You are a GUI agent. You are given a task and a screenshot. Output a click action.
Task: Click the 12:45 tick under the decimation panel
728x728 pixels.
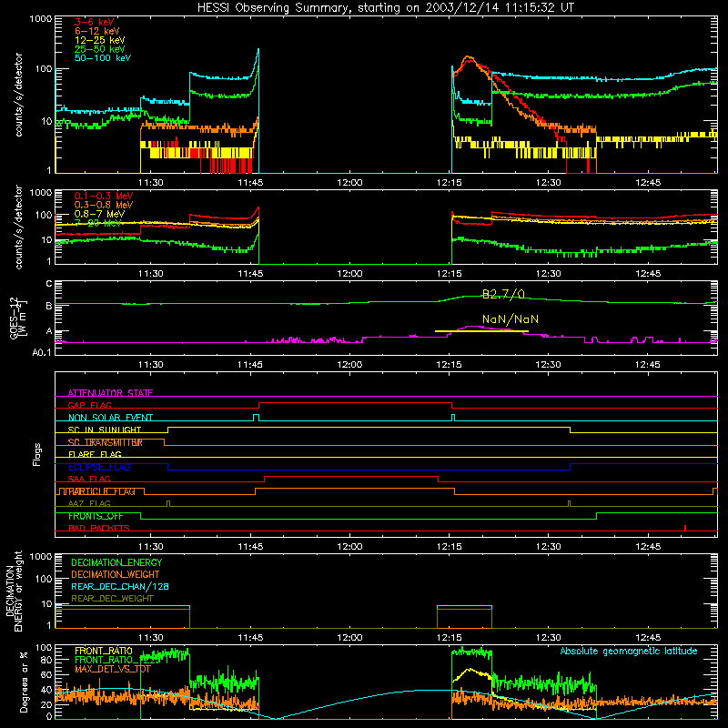pyautogui.click(x=648, y=638)
